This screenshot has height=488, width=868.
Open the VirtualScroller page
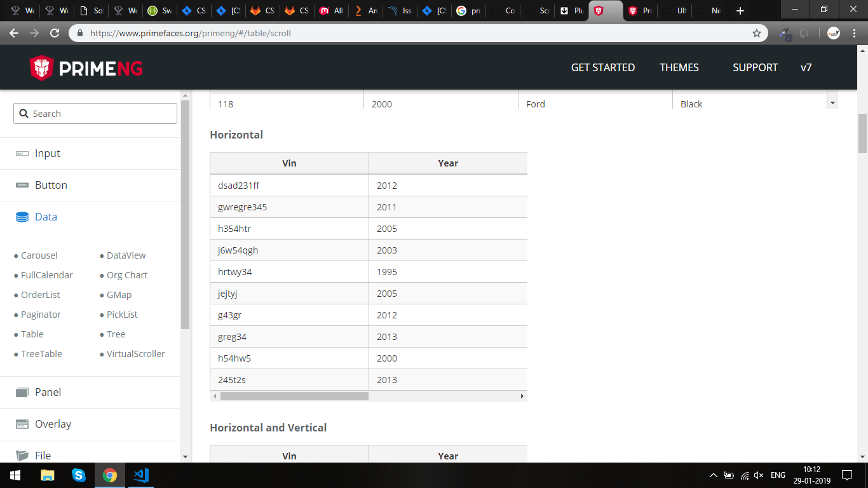(x=135, y=354)
